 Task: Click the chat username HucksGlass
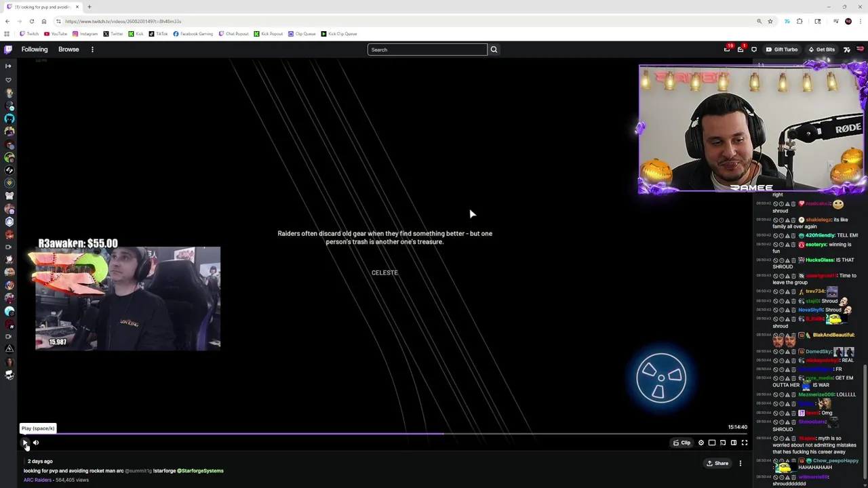(819, 260)
